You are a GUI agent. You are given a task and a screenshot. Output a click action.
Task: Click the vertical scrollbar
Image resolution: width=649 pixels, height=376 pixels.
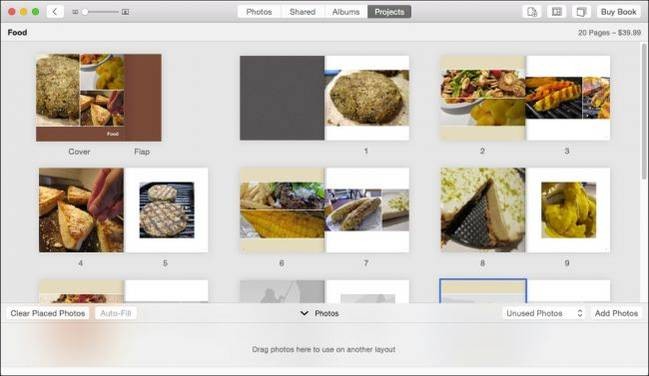click(x=644, y=112)
